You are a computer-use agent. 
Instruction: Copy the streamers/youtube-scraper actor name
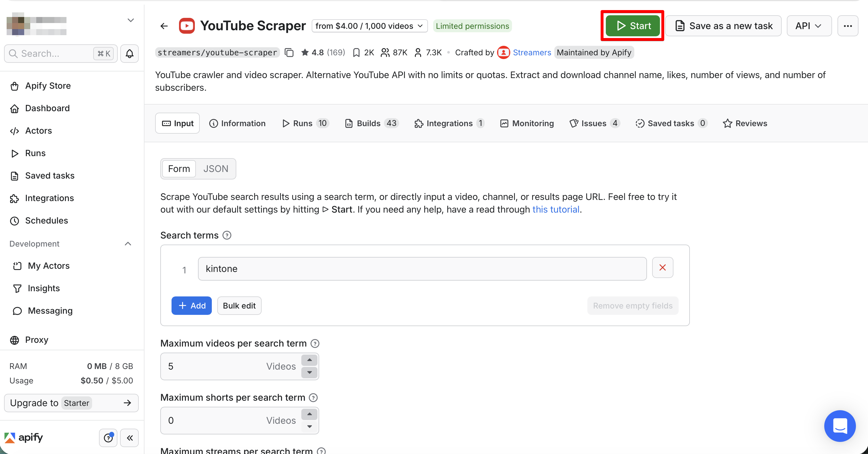[289, 53]
